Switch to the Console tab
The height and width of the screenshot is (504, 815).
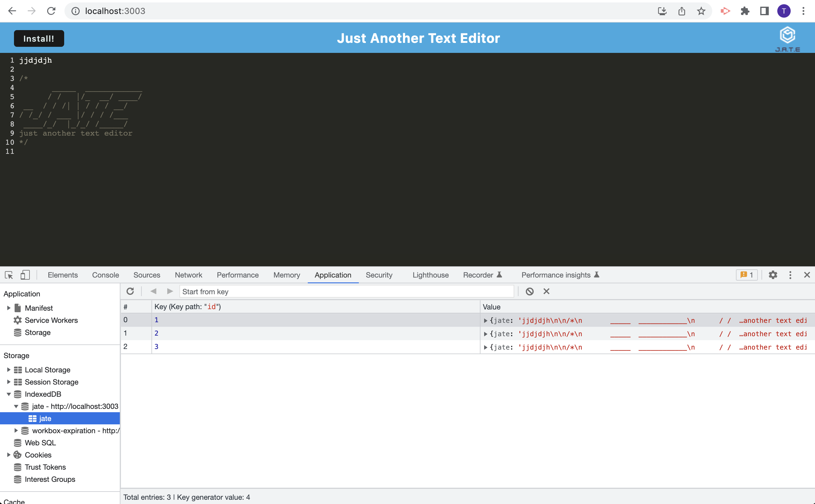(x=106, y=275)
